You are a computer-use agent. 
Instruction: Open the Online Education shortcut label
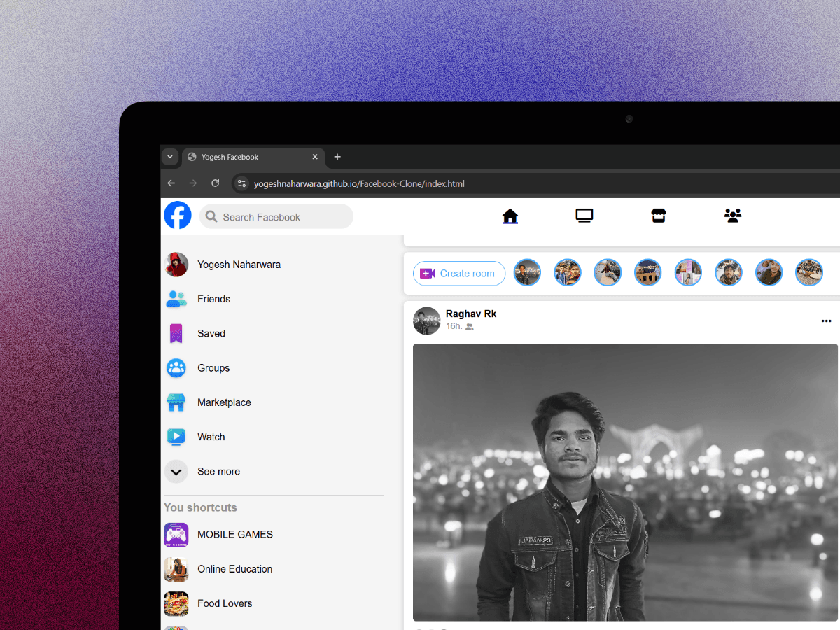tap(234, 569)
